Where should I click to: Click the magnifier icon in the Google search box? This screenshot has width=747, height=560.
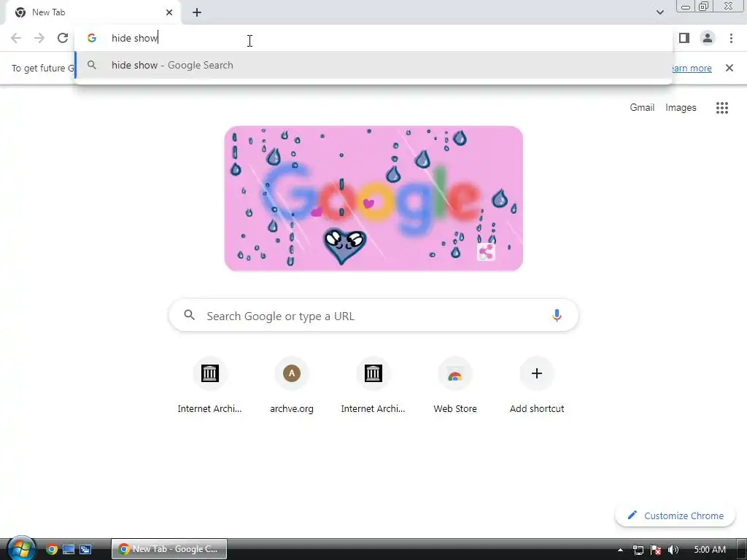click(x=189, y=315)
